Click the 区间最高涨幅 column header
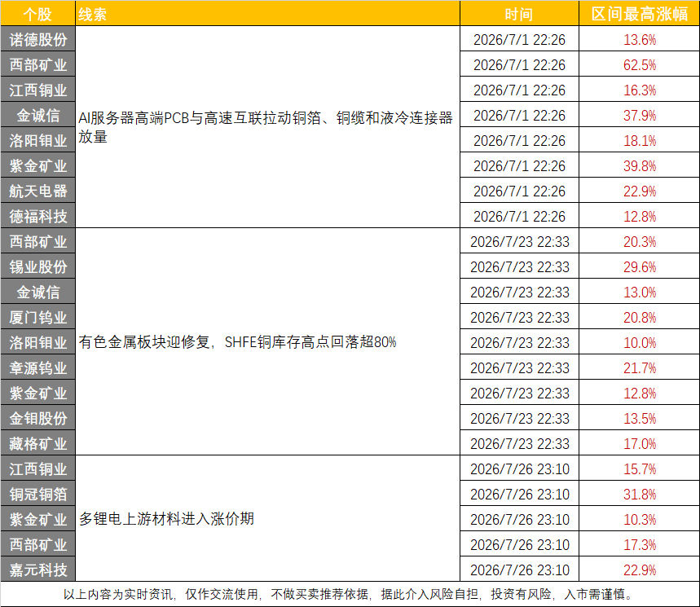The width and height of the screenshot is (700, 607). 639,14
